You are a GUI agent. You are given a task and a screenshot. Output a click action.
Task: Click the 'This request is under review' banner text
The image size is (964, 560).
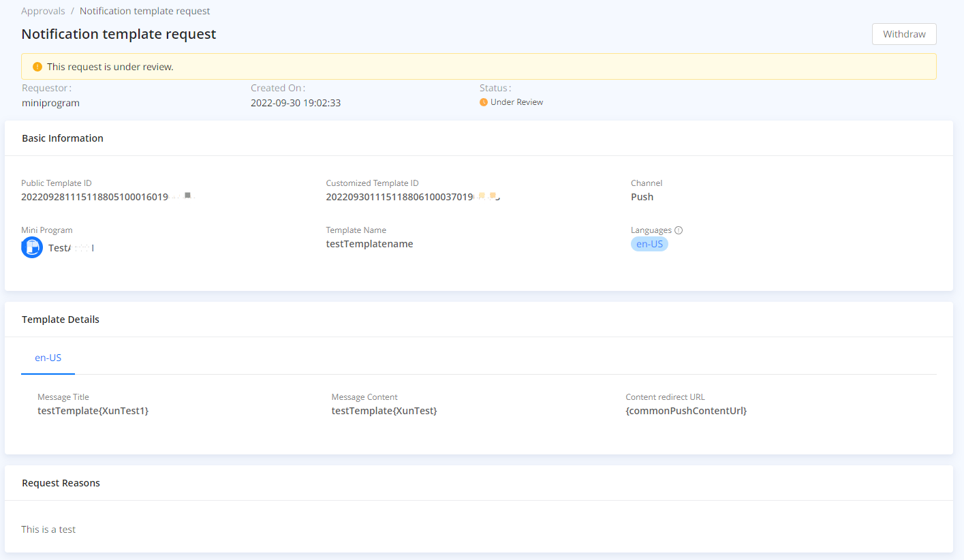pyautogui.click(x=110, y=67)
